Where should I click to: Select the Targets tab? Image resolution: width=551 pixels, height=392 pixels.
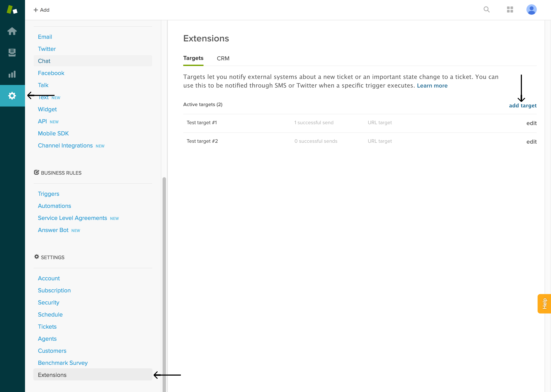(x=193, y=58)
